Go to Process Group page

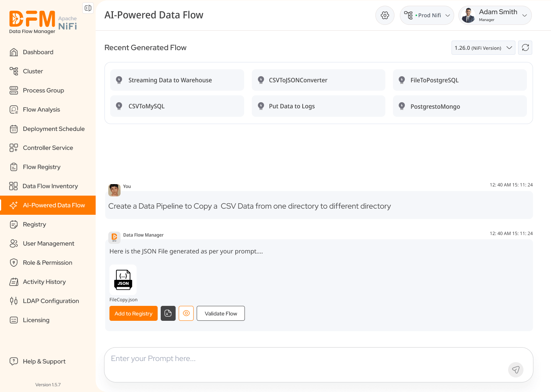coord(48,90)
